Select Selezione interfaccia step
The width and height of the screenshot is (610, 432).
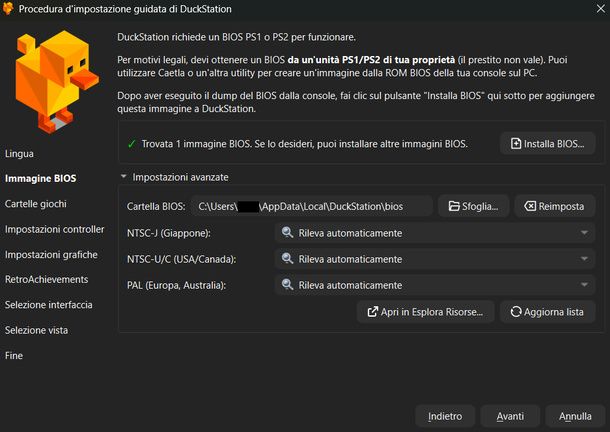click(x=49, y=305)
